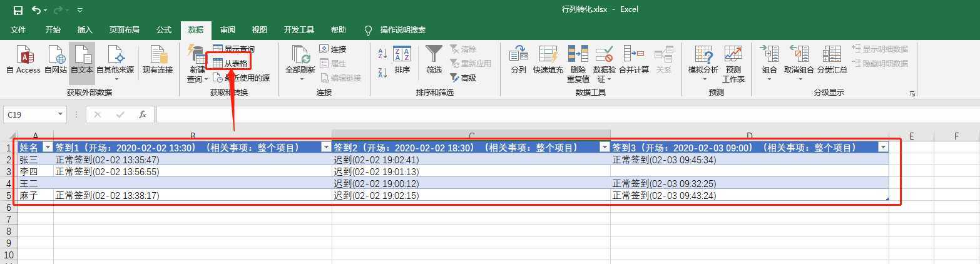
Task: Click Show Detail (显示明细数据)
Action: [879, 49]
